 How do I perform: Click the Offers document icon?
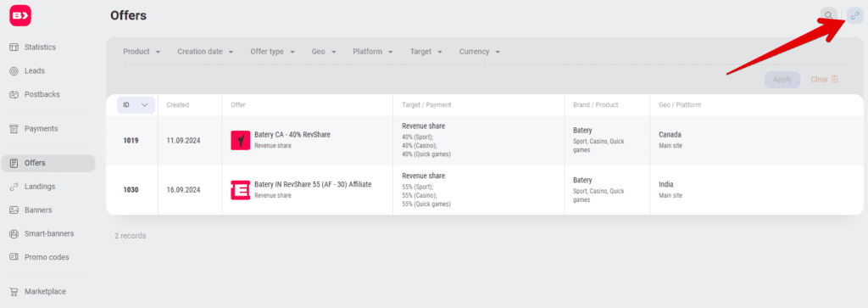coord(14,164)
